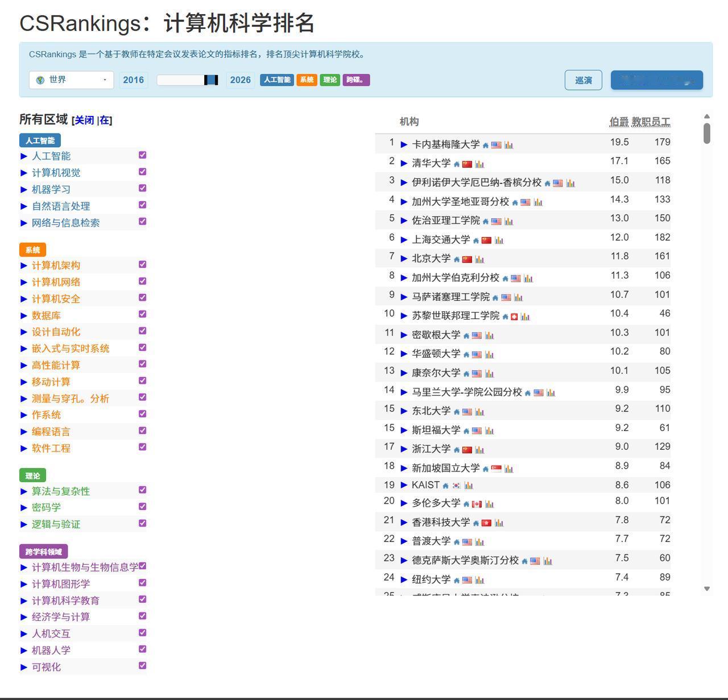Disable the 计算机架构 checkbox
The image size is (728, 700).
click(143, 264)
